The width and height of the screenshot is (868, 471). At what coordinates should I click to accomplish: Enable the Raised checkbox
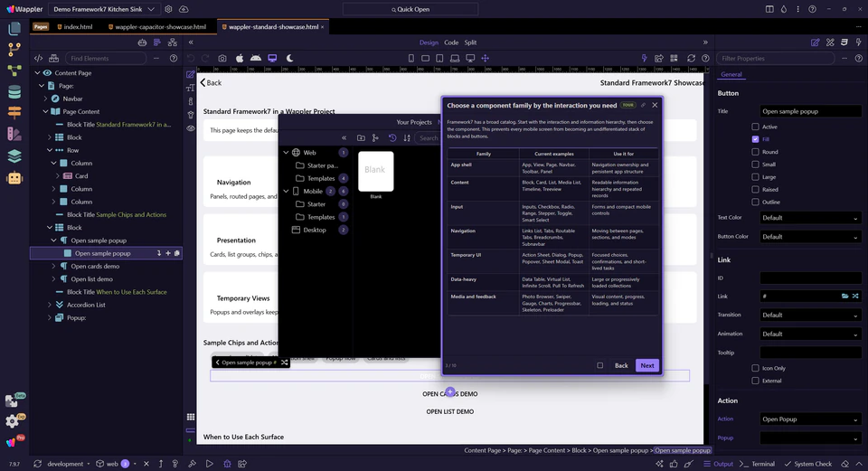[755, 189]
